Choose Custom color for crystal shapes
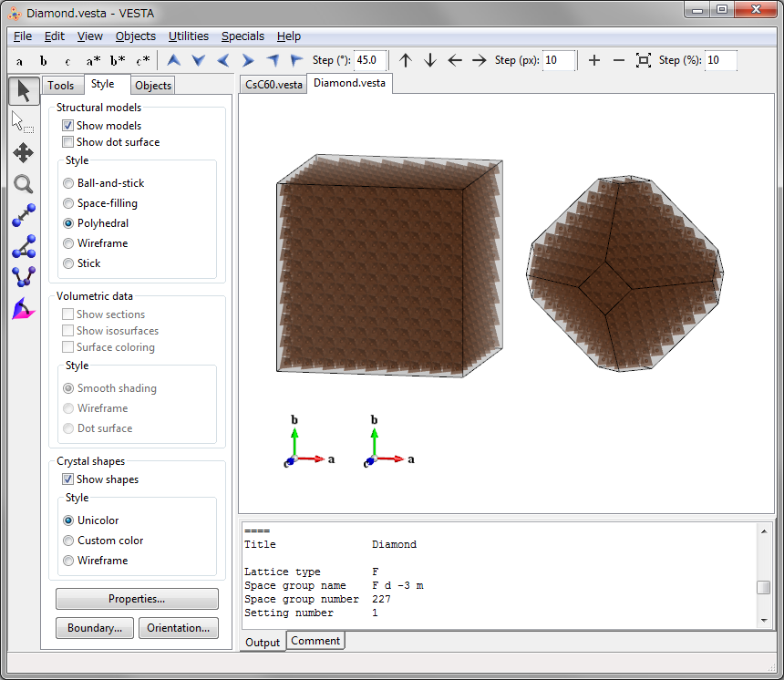Image resolution: width=784 pixels, height=680 pixels. [68, 541]
